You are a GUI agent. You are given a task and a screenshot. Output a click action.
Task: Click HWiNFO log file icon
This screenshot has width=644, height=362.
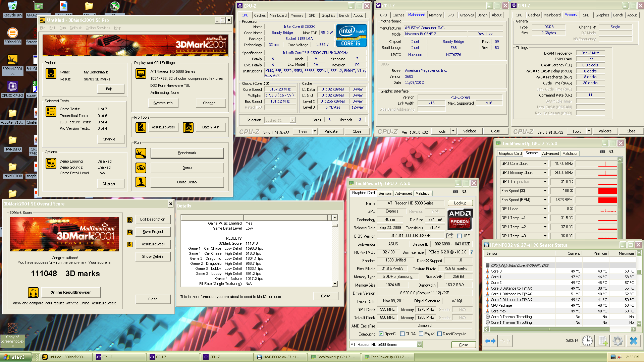coord(603,341)
